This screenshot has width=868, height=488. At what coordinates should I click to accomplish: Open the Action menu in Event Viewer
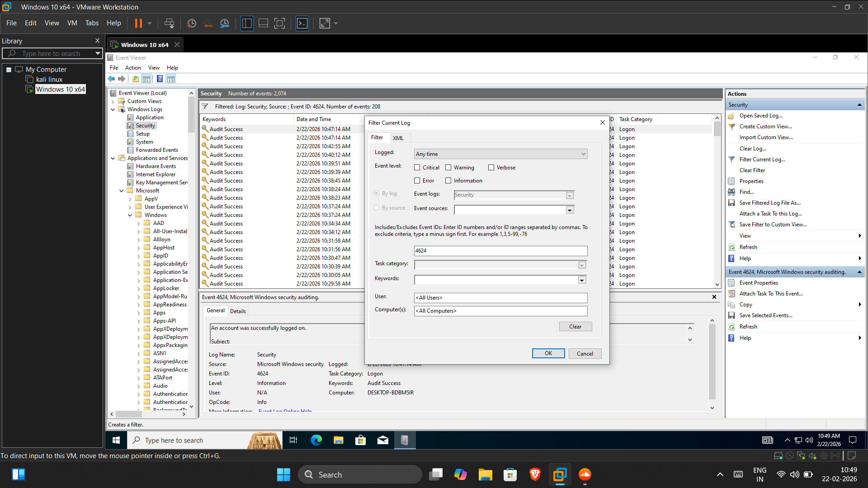pos(133,68)
